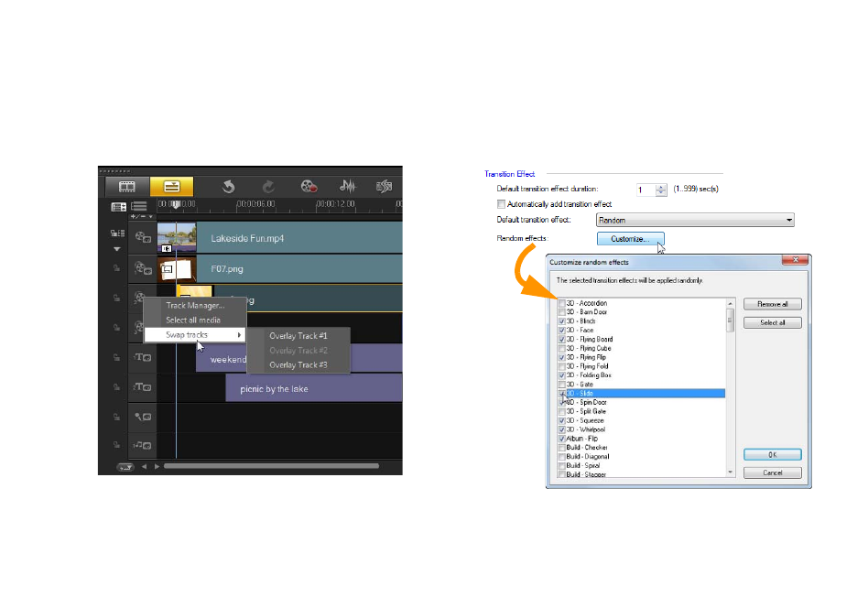Click the zoom control at timeline bottom-left
Viewport: 868px width, 608px height.
[125, 467]
